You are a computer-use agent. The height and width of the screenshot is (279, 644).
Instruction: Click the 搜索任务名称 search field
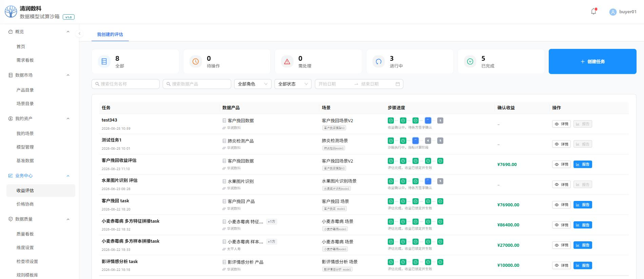tap(125, 84)
